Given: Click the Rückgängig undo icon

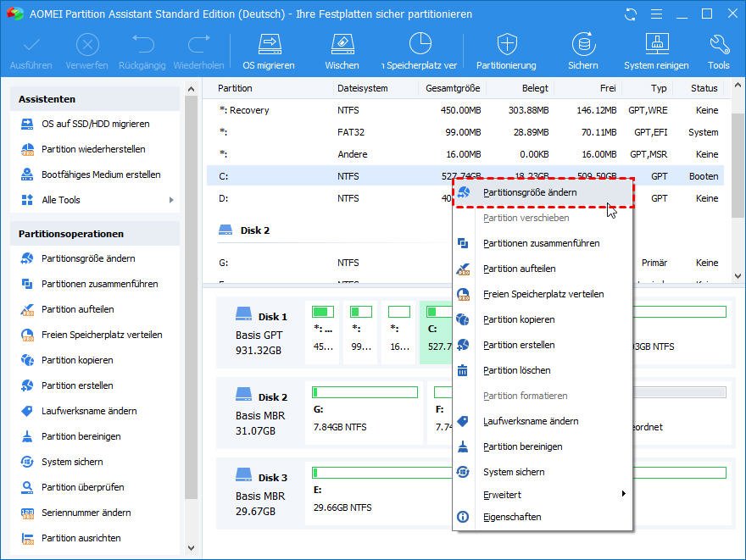Looking at the screenshot, I should (x=142, y=44).
